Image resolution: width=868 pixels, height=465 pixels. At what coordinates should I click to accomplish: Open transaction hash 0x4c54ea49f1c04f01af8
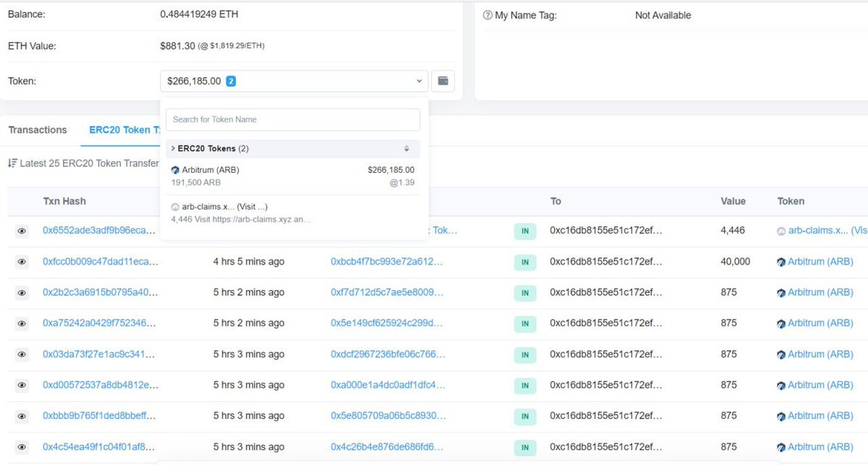tap(98, 446)
